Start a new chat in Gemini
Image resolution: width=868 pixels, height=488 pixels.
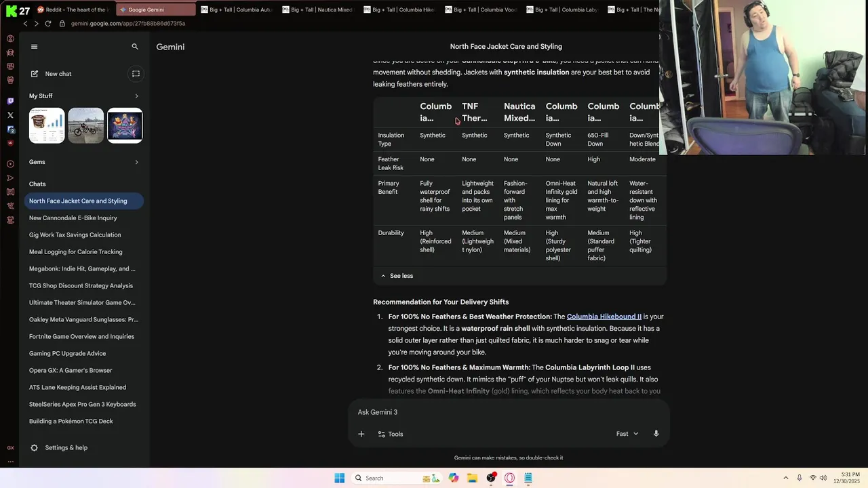click(x=52, y=74)
